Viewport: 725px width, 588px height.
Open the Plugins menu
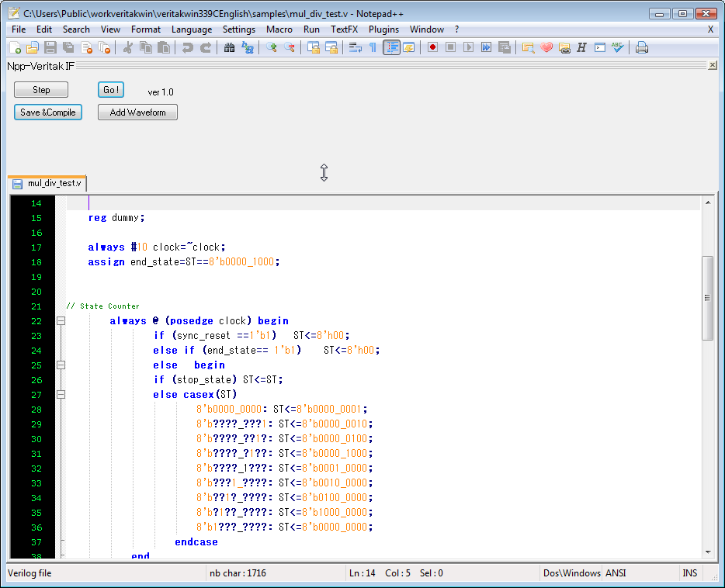[383, 29]
